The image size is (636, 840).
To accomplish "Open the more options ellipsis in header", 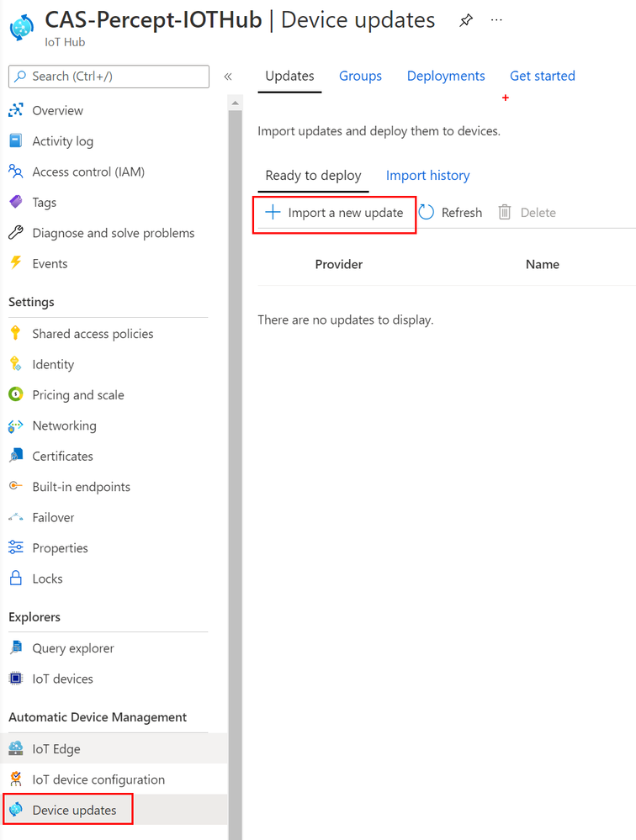I will [496, 20].
